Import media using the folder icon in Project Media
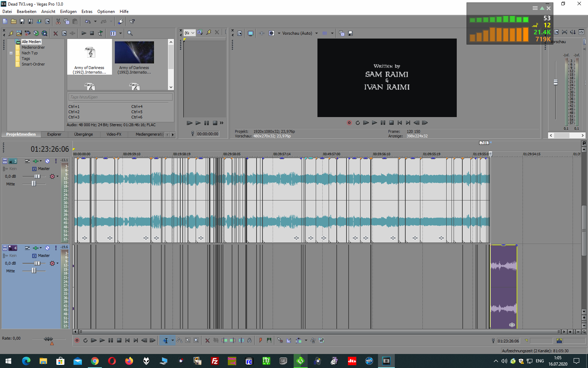This screenshot has width=588, height=368. click(19, 33)
